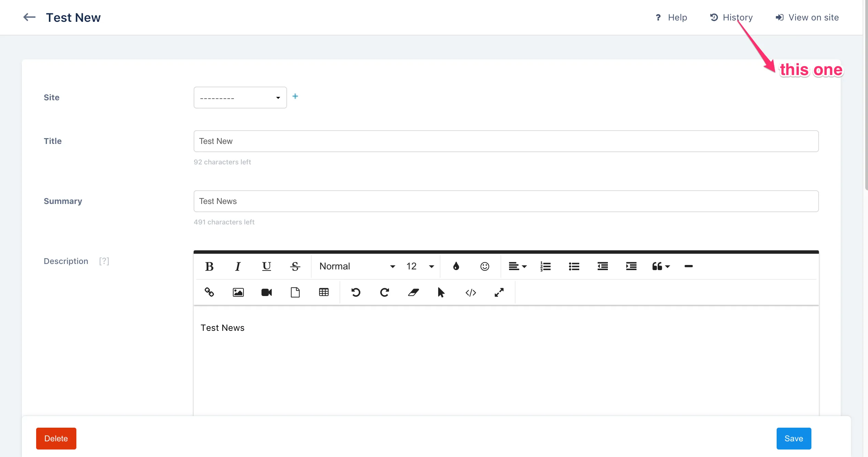Viewport: 868px width, 457px height.
Task: Open the Help menu item
Action: tap(671, 17)
